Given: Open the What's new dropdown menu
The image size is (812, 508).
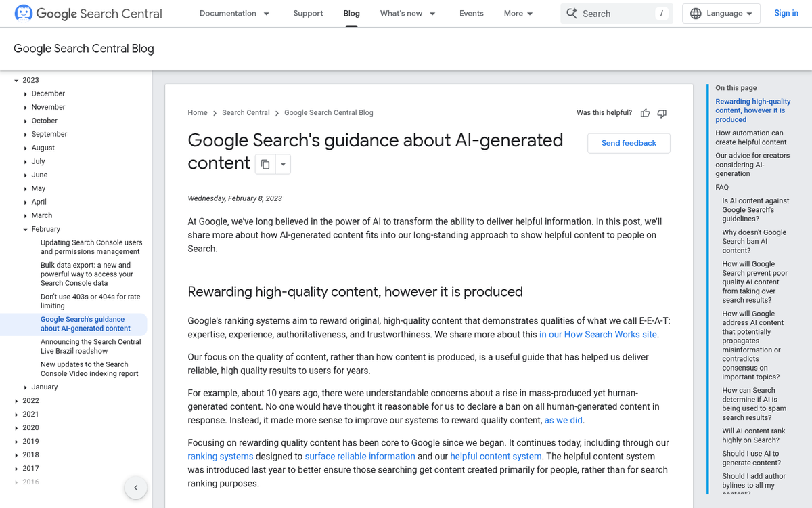Looking at the screenshot, I should click(x=408, y=14).
